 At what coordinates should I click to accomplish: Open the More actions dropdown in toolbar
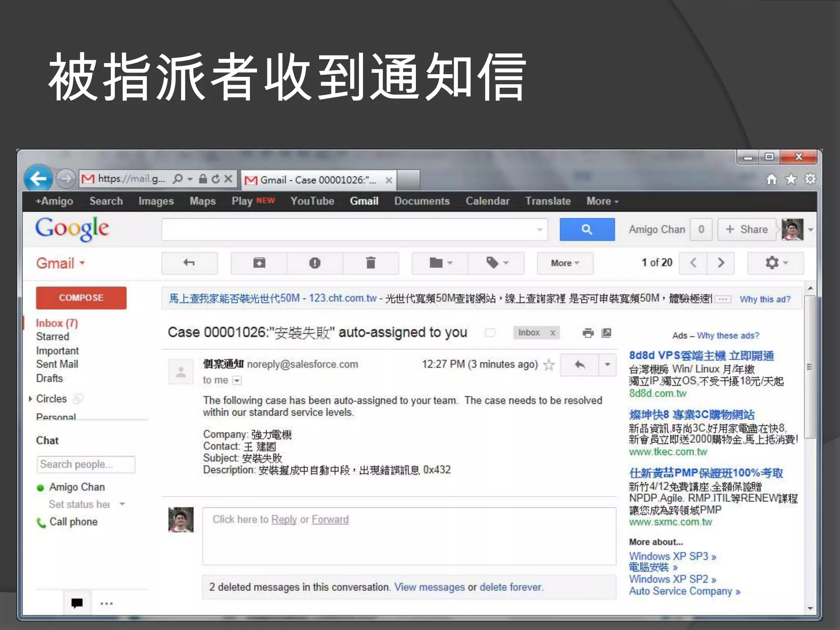pyautogui.click(x=565, y=263)
